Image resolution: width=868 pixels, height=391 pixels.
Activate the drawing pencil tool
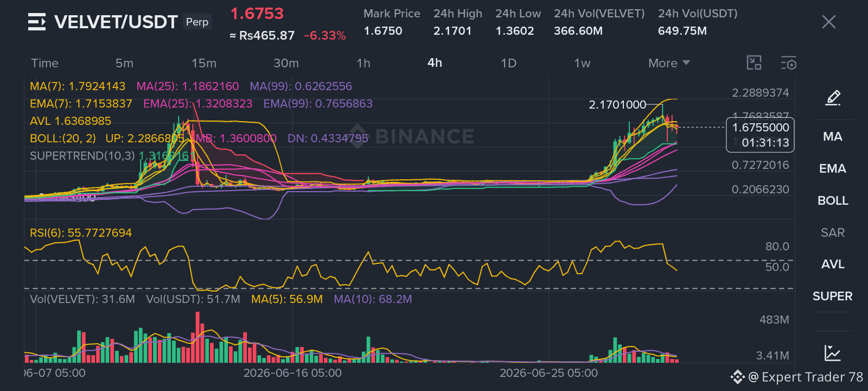tap(833, 98)
